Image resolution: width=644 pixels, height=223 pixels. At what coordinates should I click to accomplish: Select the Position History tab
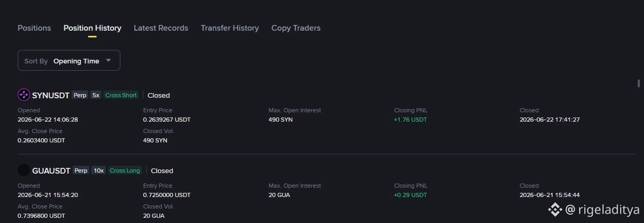tap(92, 28)
